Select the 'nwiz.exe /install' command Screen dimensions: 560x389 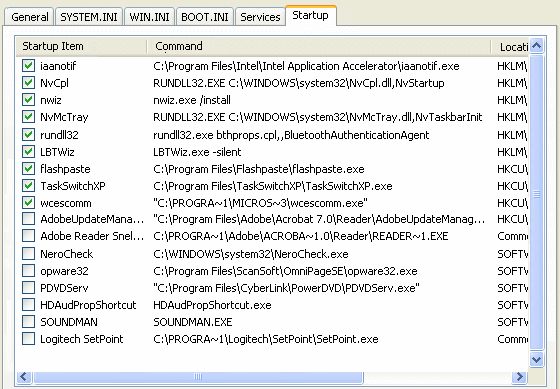click(x=192, y=100)
